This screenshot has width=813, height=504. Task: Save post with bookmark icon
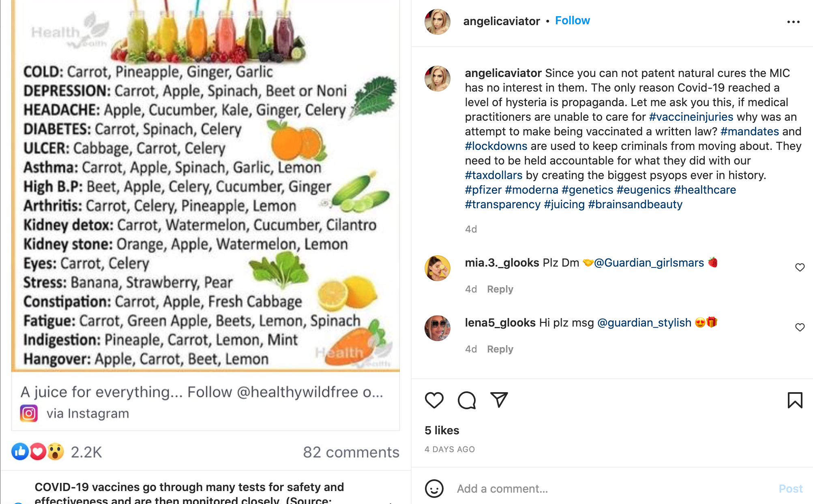pos(795,400)
